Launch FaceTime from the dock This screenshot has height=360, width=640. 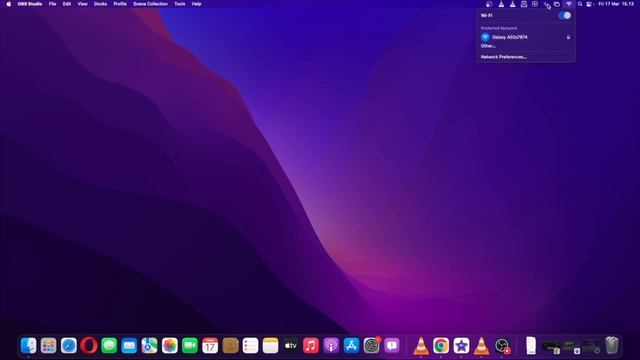click(x=190, y=346)
